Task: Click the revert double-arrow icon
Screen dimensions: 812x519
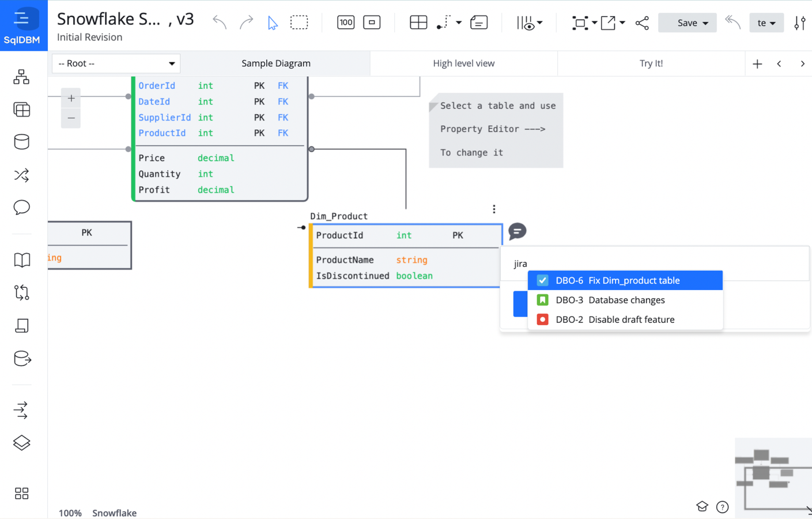Action: 732,22
